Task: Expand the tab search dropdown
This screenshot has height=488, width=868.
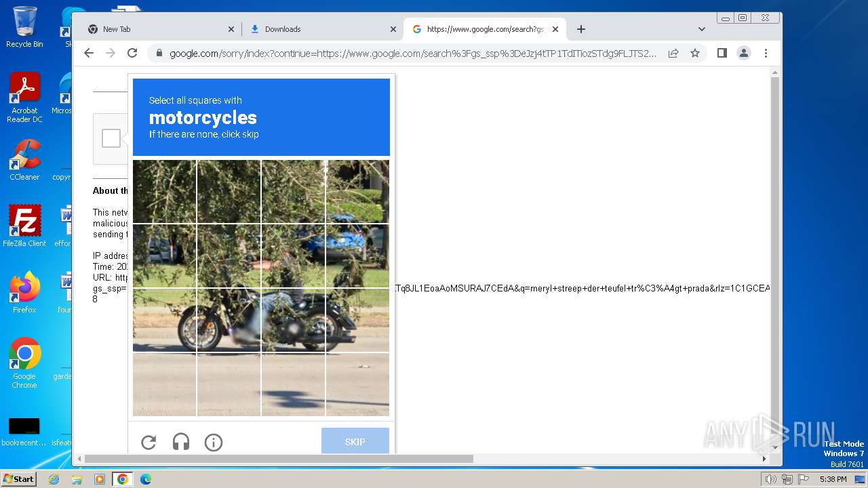Action: tap(702, 29)
